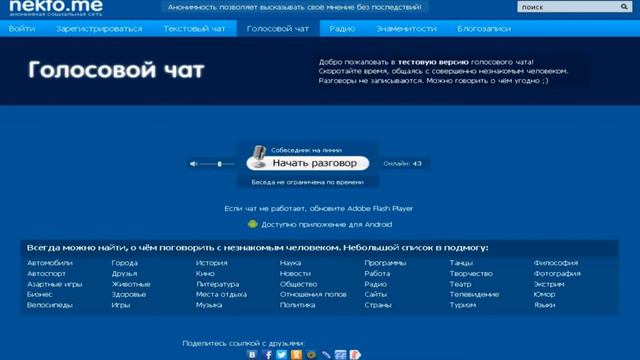This screenshot has height=360, width=640.
Task: Click the Общество topic link
Action: pos(298,284)
